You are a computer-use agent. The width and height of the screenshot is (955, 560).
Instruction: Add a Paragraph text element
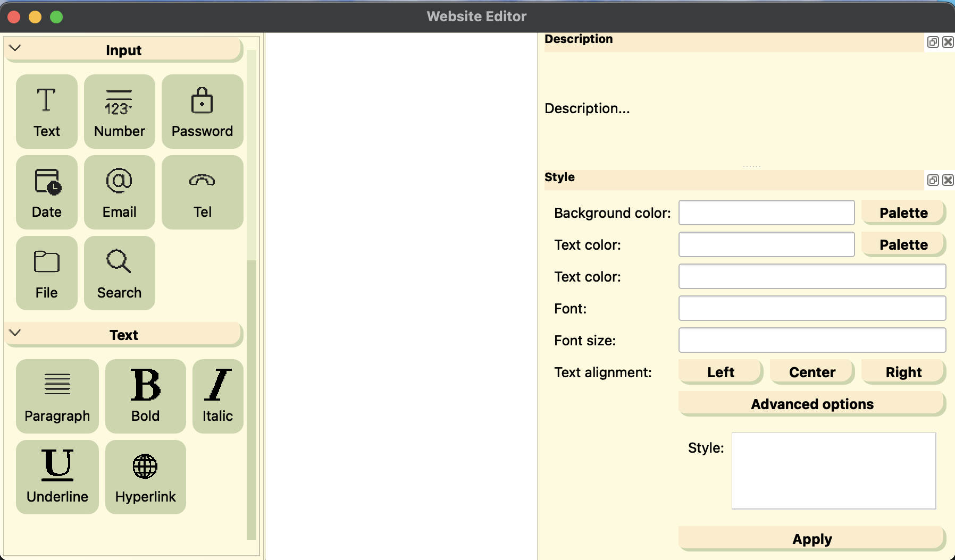tap(57, 396)
